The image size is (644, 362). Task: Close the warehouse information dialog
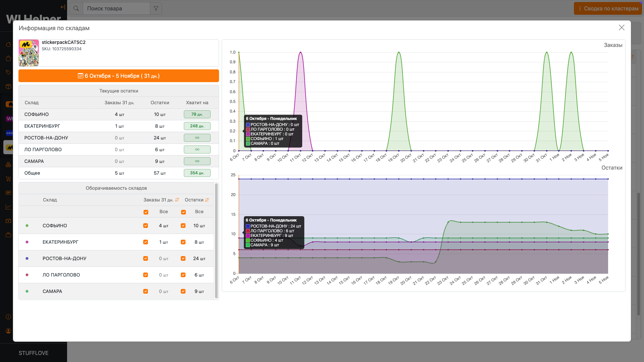tap(622, 27)
